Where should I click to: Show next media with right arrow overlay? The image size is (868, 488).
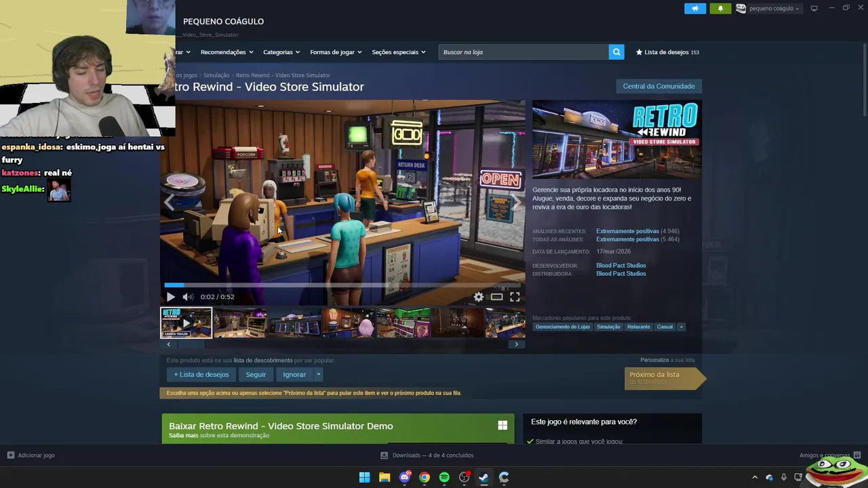coord(517,202)
